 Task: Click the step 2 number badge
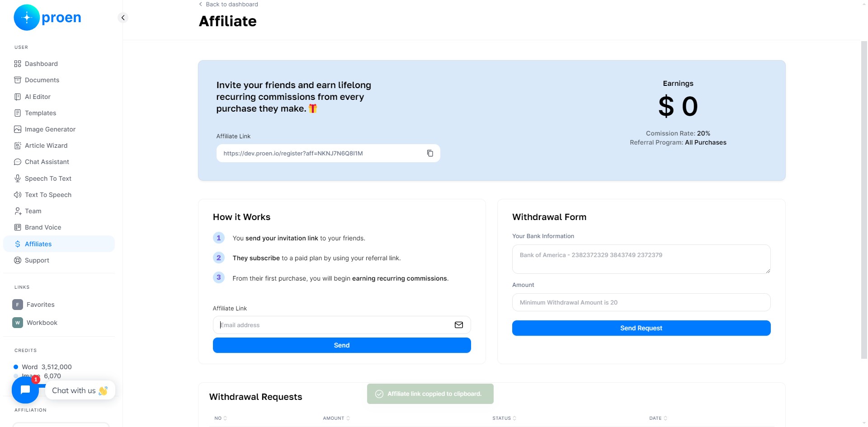(219, 258)
